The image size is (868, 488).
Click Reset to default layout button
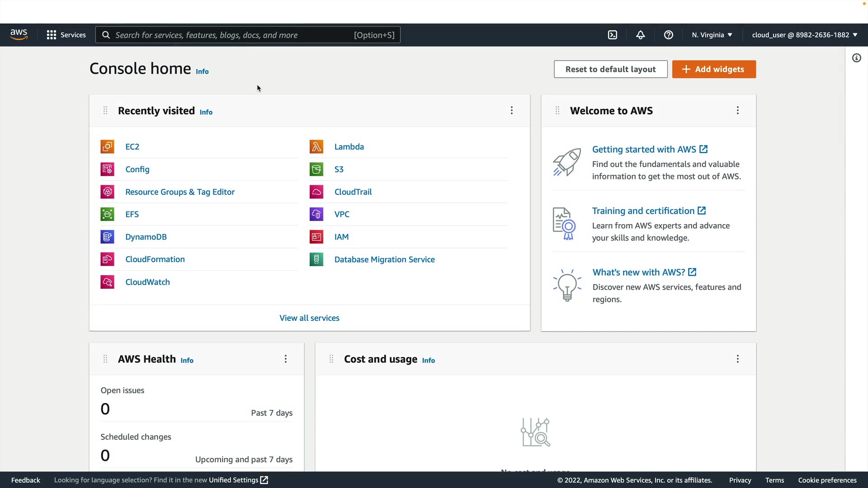[x=610, y=69]
